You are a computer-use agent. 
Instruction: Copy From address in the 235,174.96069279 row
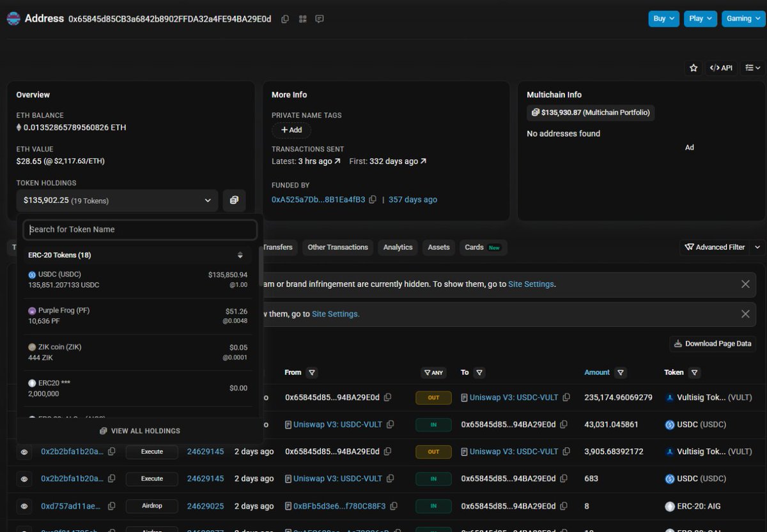(388, 397)
